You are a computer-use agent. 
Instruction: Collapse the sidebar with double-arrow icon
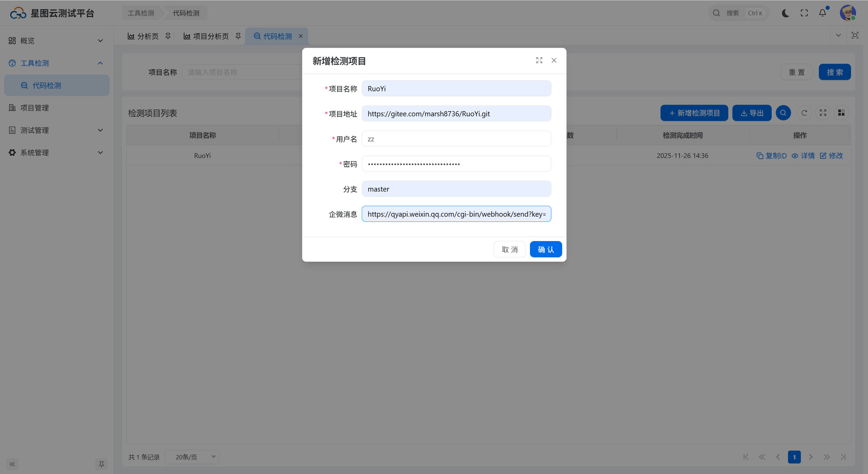pyautogui.click(x=12, y=464)
